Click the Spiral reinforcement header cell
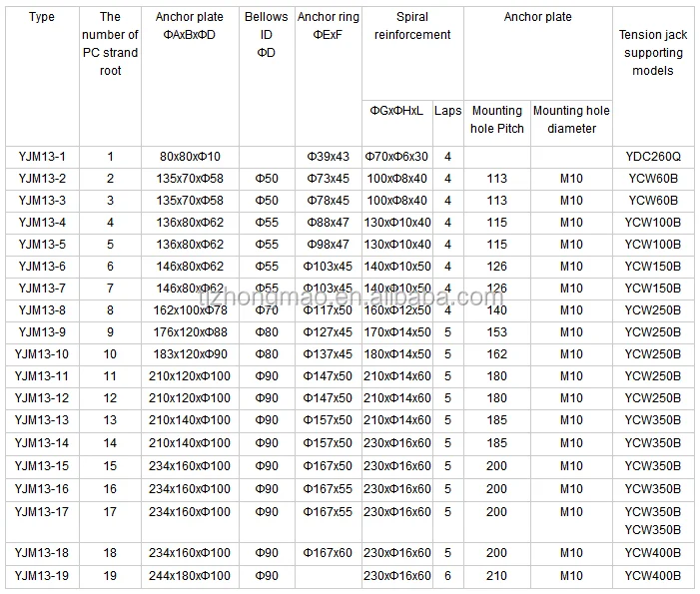Screen dimensions: 700x594 click(411, 26)
